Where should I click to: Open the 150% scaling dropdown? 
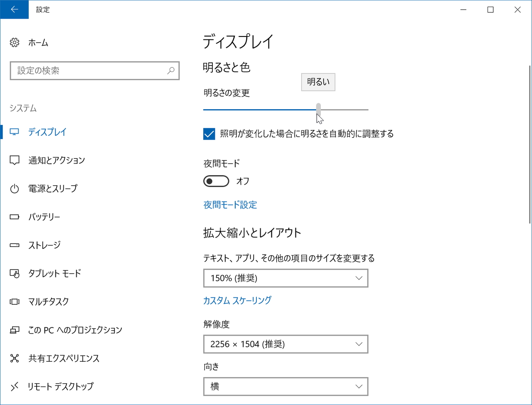tap(286, 278)
